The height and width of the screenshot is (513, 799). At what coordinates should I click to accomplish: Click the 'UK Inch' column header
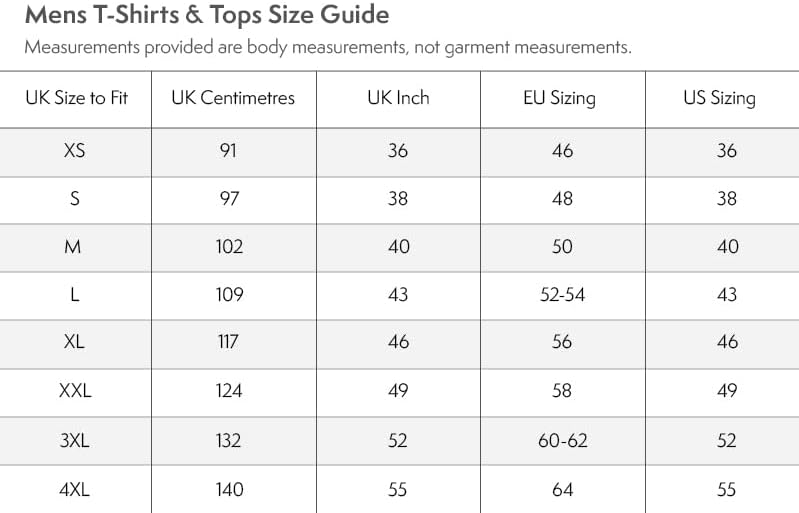point(398,98)
